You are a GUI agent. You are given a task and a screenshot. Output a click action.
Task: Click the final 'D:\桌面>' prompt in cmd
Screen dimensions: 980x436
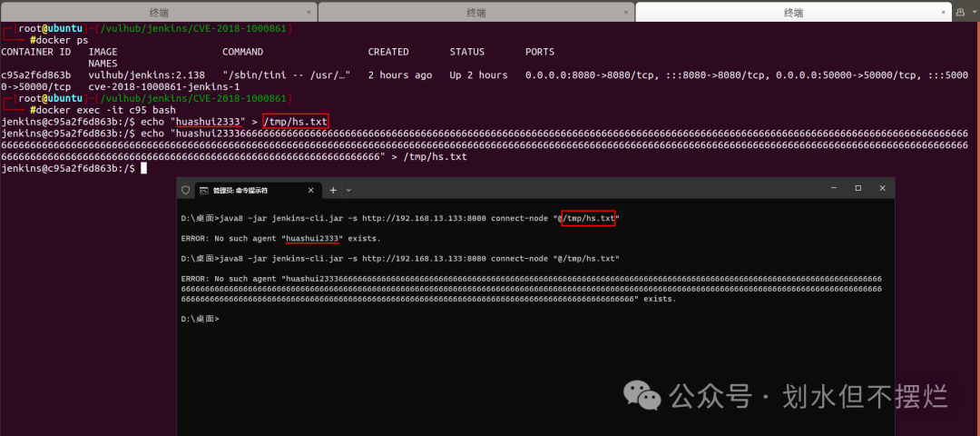pos(200,319)
